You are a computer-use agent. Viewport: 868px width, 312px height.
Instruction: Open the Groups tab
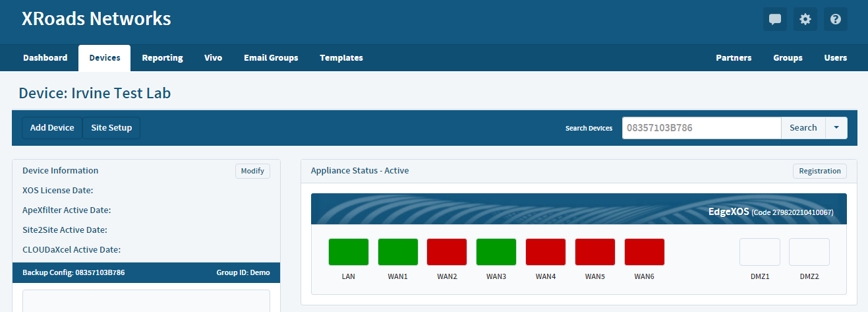788,58
